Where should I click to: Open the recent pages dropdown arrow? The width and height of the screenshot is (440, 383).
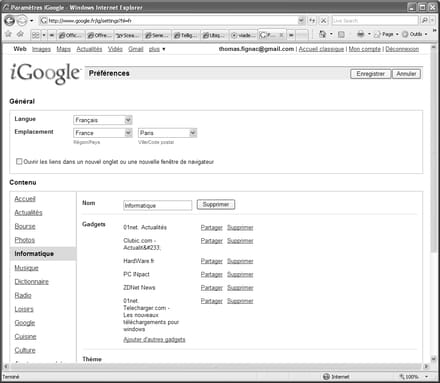(32, 21)
